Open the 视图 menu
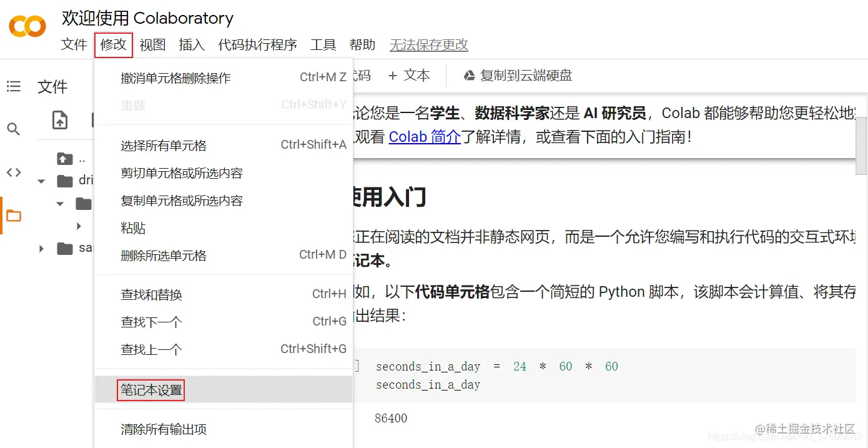868x448 pixels. pyautogui.click(x=152, y=45)
